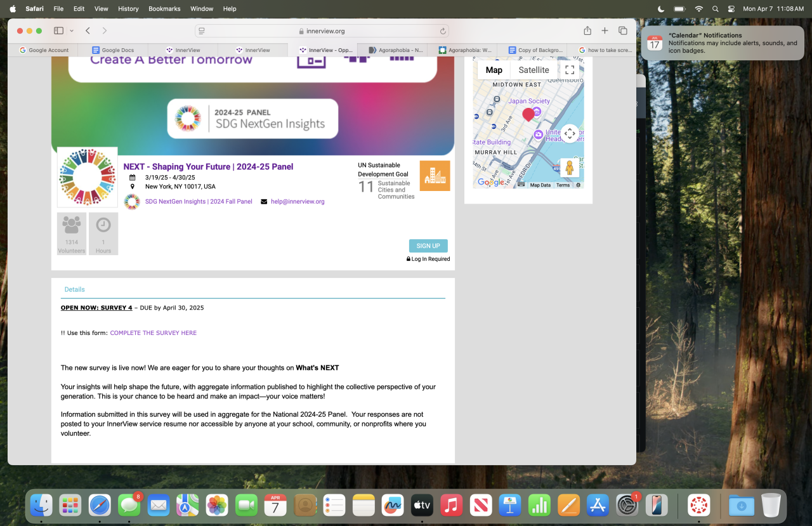Open the History menu
This screenshot has width=812, height=526.
[128, 9]
